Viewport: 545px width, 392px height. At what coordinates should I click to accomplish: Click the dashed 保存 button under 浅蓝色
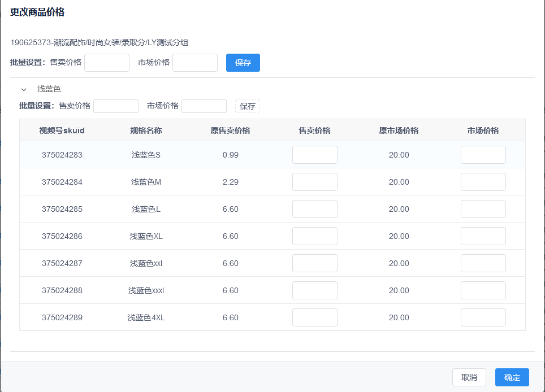[248, 106]
